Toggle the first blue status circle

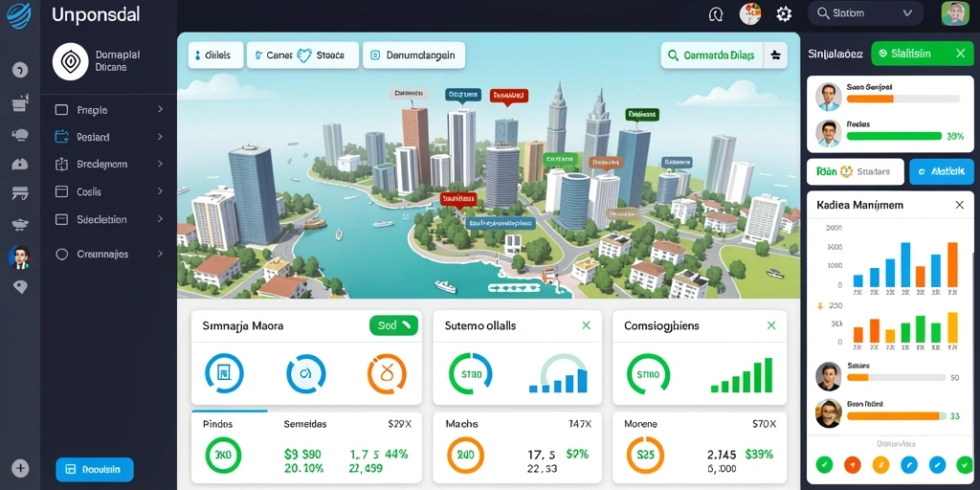(x=909, y=464)
